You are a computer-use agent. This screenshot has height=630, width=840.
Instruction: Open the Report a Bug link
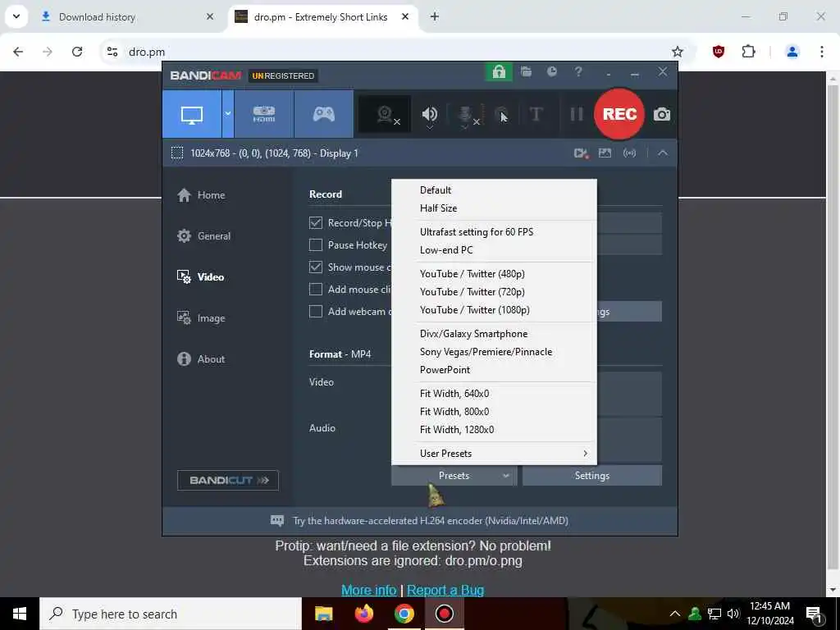[445, 590]
